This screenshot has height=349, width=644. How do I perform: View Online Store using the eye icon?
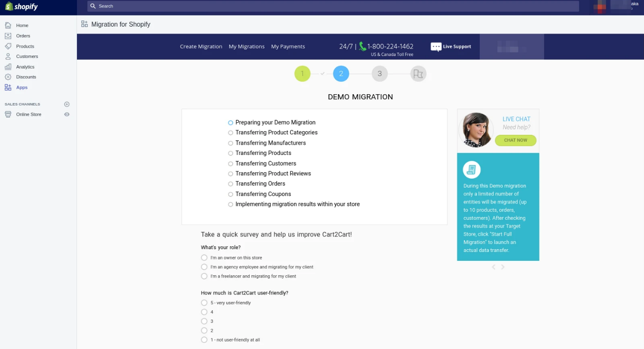click(x=67, y=114)
